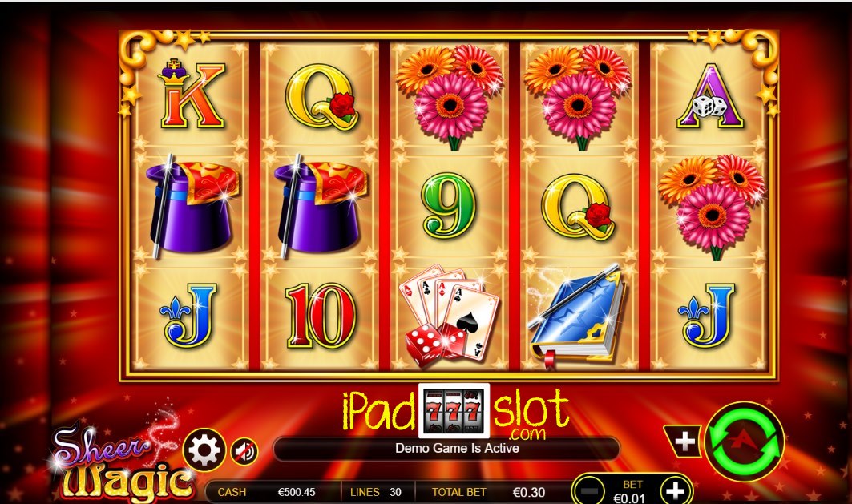852x504 pixels.
Task: Increase bet with the plus button
Action: (675, 490)
